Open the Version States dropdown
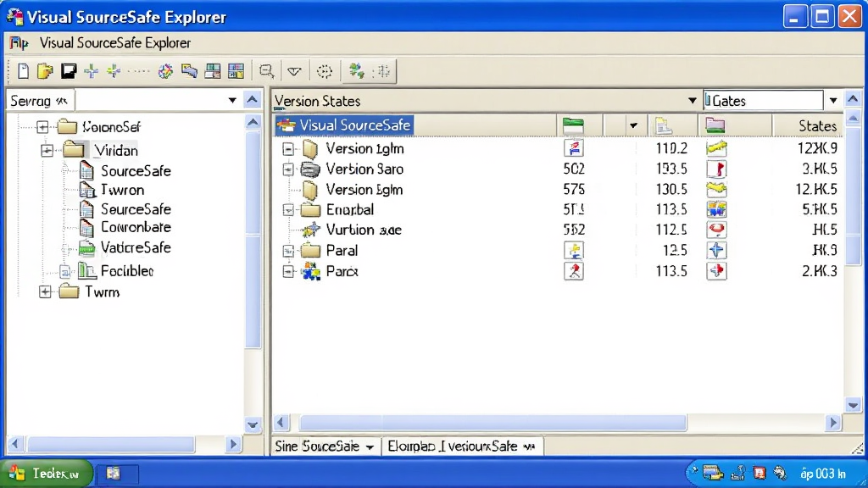The width and height of the screenshot is (868, 488). coord(692,101)
